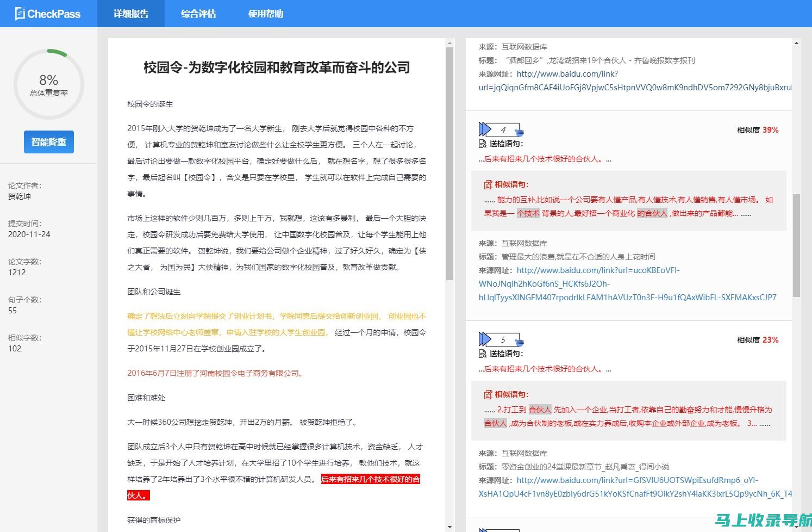Viewport: 812px width, 532px height.
Task: Click the CheckPass logo
Action: 48,14
